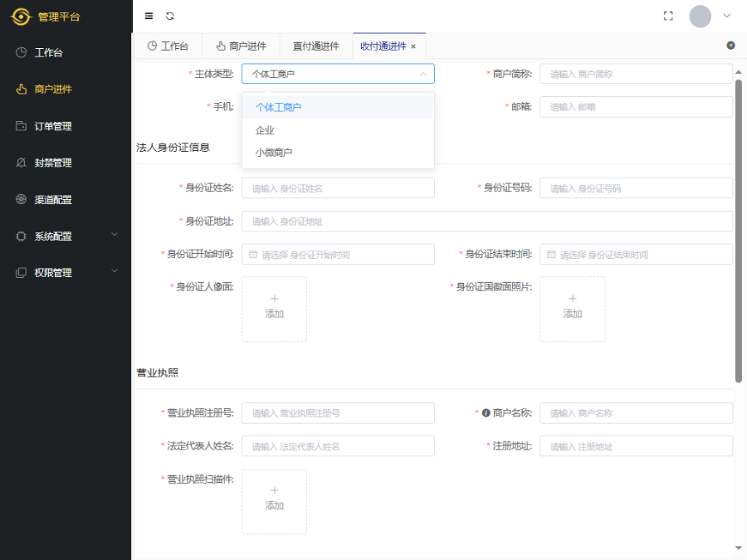Screen dimensions: 747x560
Task: Focus the 商户简称 input field
Action: pos(636,74)
